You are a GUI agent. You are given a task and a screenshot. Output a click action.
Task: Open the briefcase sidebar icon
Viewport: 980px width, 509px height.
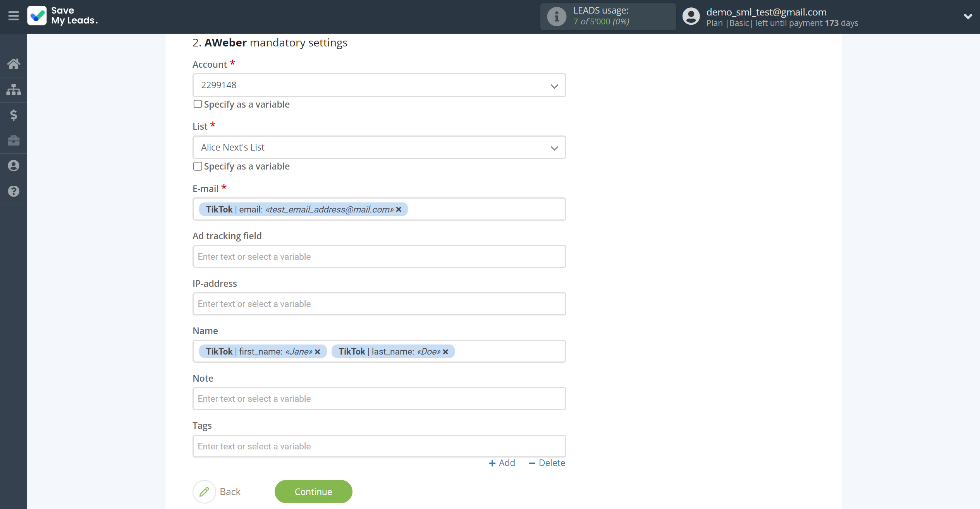tap(14, 140)
